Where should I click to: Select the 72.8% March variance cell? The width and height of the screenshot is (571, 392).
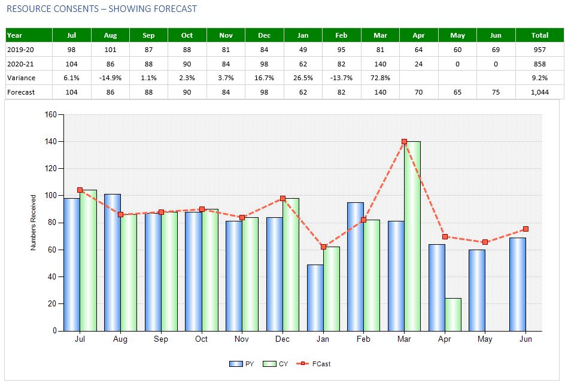380,78
